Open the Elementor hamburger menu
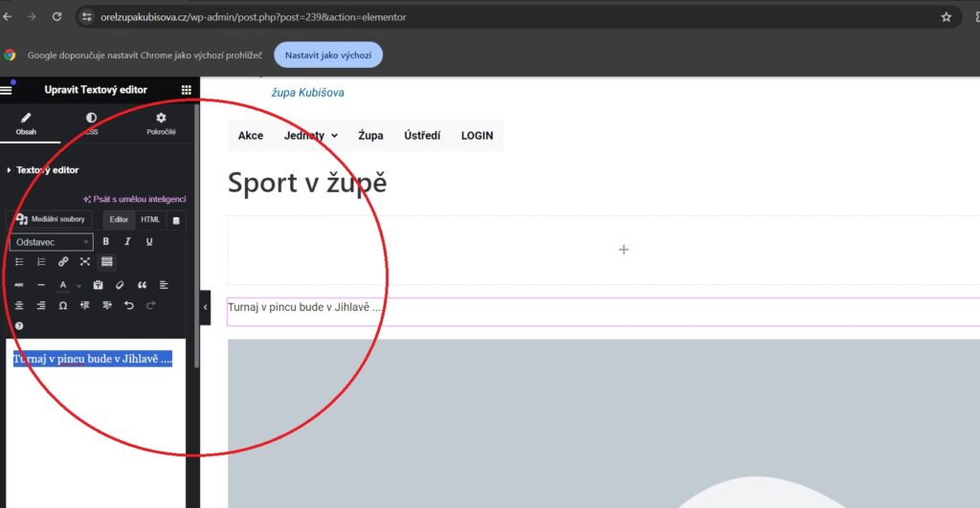This screenshot has height=508, width=980. pos(7,90)
